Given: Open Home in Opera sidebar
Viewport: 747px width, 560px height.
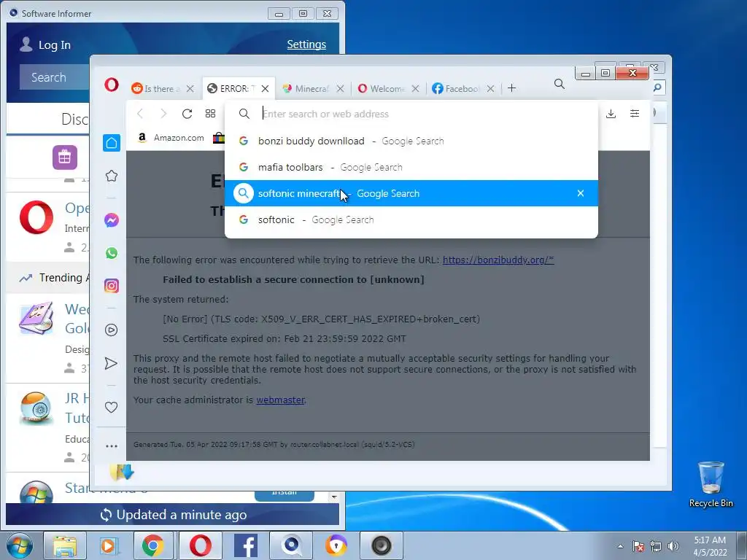Looking at the screenshot, I should [112, 143].
